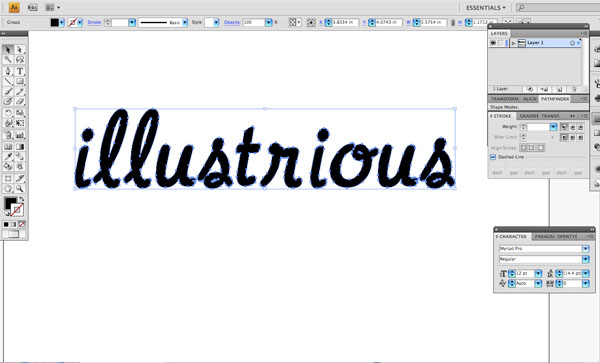Select the Symbol Sprayer tool
This screenshot has height=363, width=600.
8,135
